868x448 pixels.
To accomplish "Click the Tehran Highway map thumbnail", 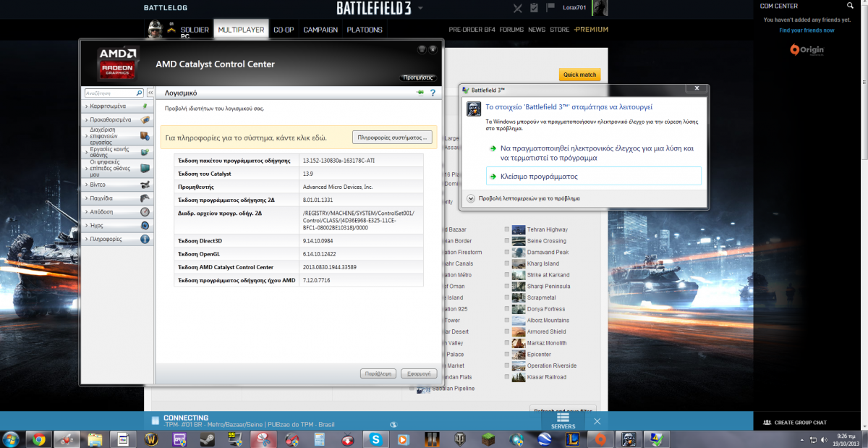I will coord(518,229).
